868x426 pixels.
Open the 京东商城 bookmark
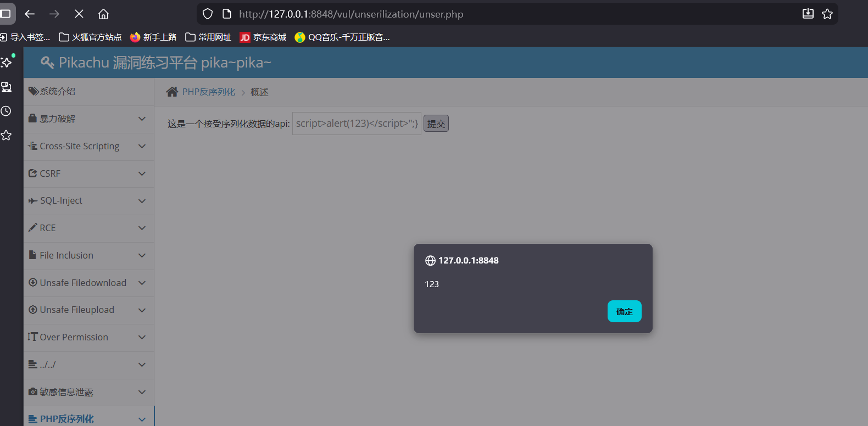(x=264, y=37)
